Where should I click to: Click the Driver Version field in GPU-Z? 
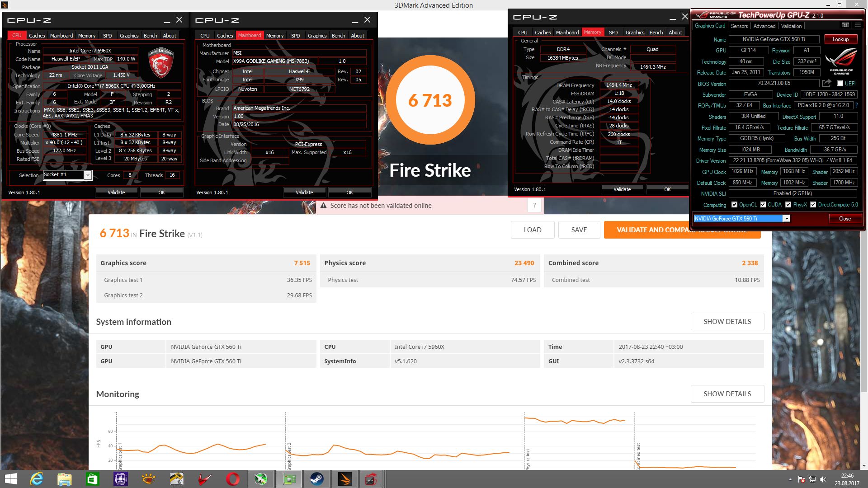[x=793, y=160]
